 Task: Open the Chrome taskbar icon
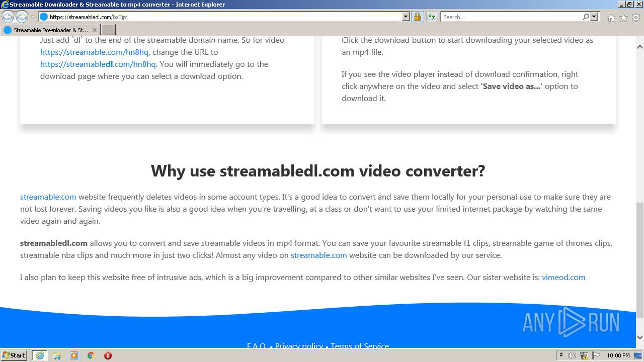[x=91, y=355]
